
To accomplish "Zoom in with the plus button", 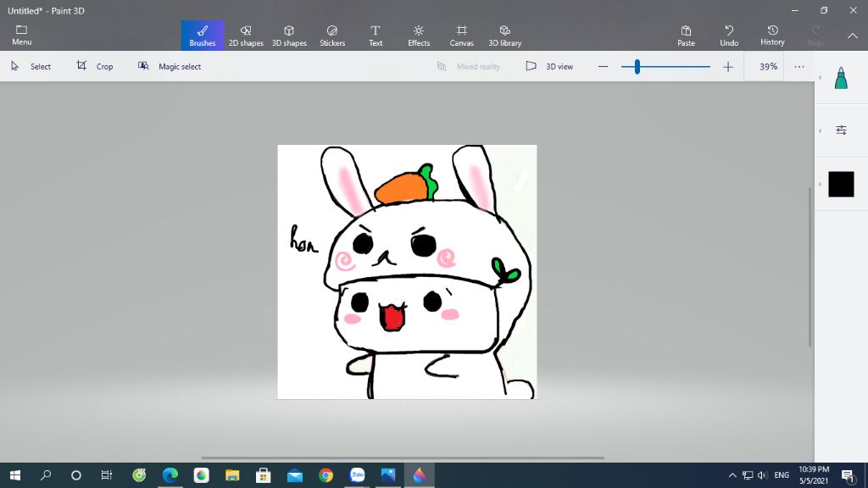I will tap(728, 66).
